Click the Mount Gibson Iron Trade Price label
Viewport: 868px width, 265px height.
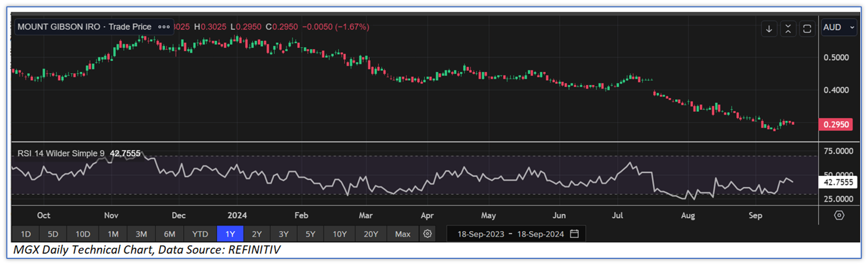(x=85, y=27)
